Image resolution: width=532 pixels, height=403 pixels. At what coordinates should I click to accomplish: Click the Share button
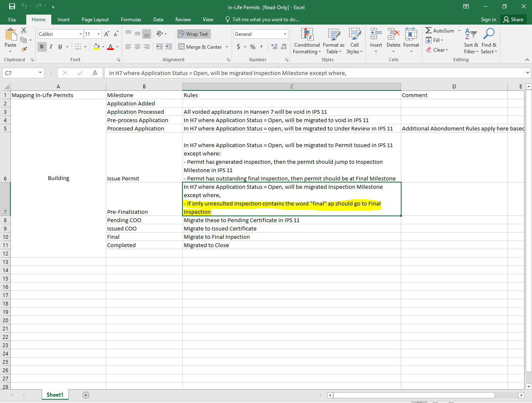tap(513, 20)
